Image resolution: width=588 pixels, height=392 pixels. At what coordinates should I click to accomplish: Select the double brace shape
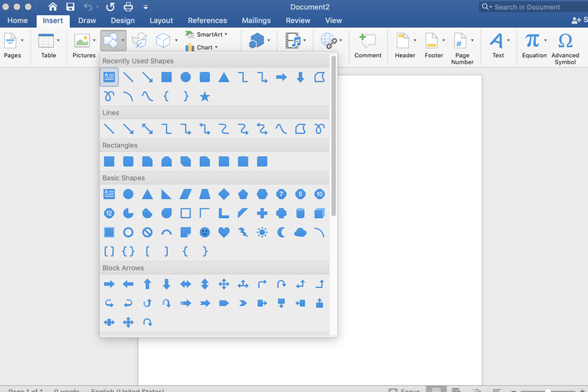pos(129,252)
